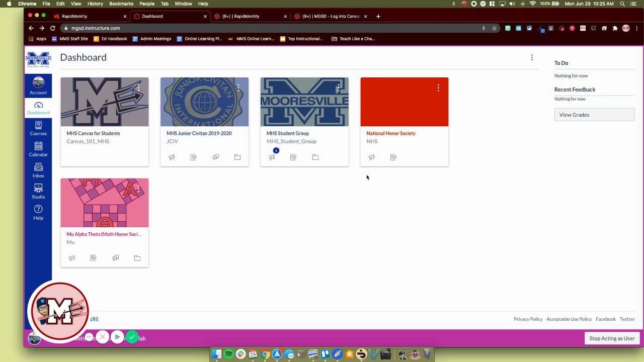644x362 pixels.
Task: Open Spotify from the Dock
Action: [x=229, y=354]
